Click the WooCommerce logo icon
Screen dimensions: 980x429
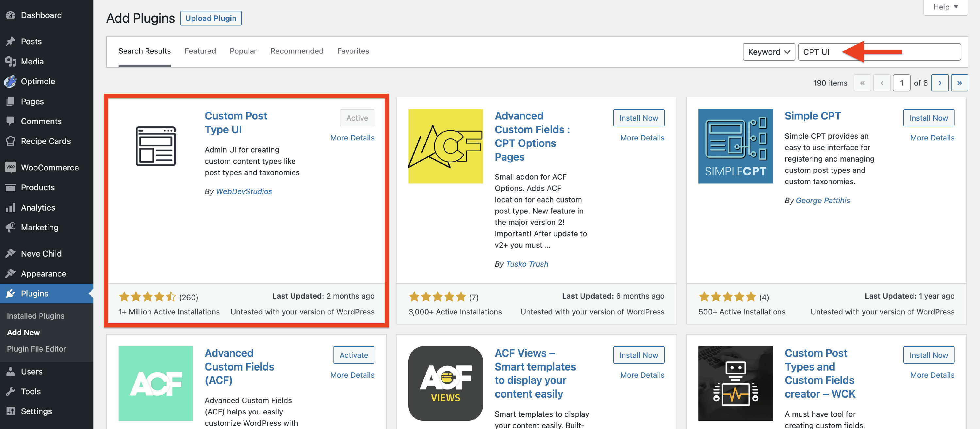[x=11, y=167]
